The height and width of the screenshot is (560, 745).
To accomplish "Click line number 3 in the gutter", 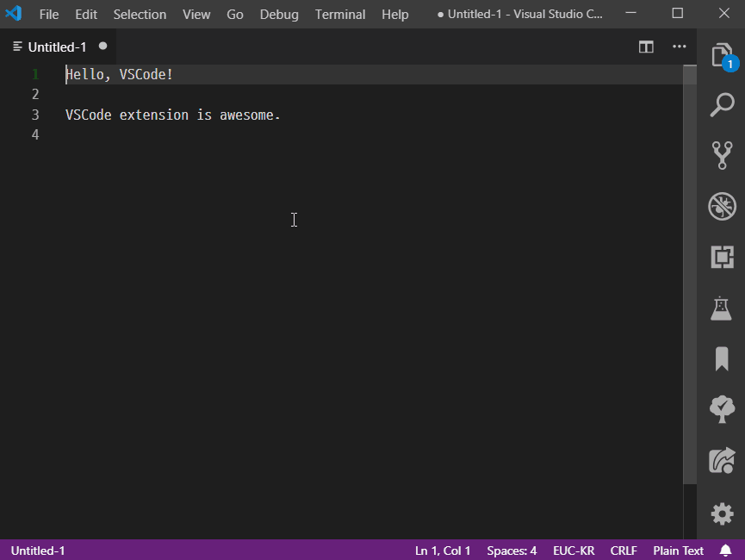I will click(35, 115).
